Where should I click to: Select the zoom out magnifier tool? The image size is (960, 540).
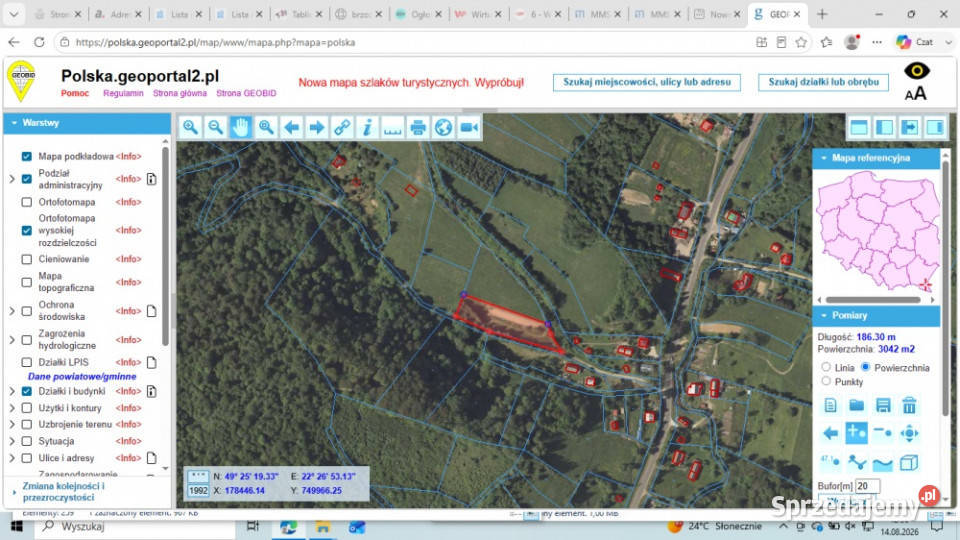pos(216,127)
